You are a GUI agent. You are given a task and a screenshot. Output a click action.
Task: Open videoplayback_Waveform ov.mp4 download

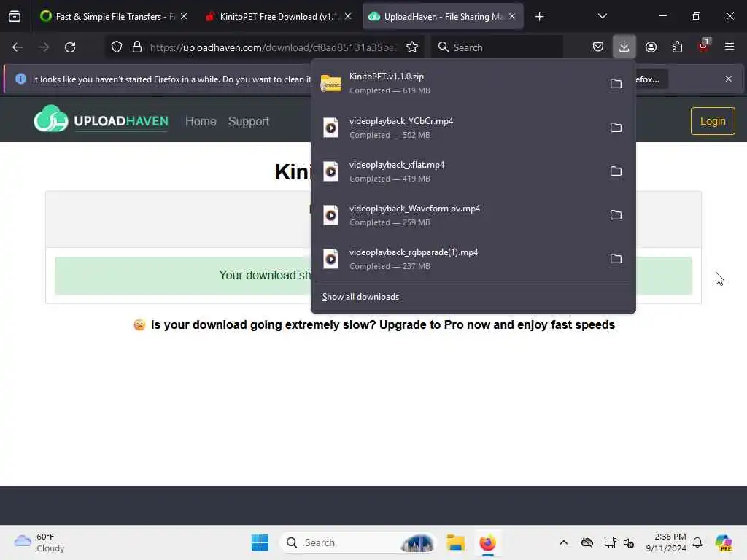click(x=457, y=215)
